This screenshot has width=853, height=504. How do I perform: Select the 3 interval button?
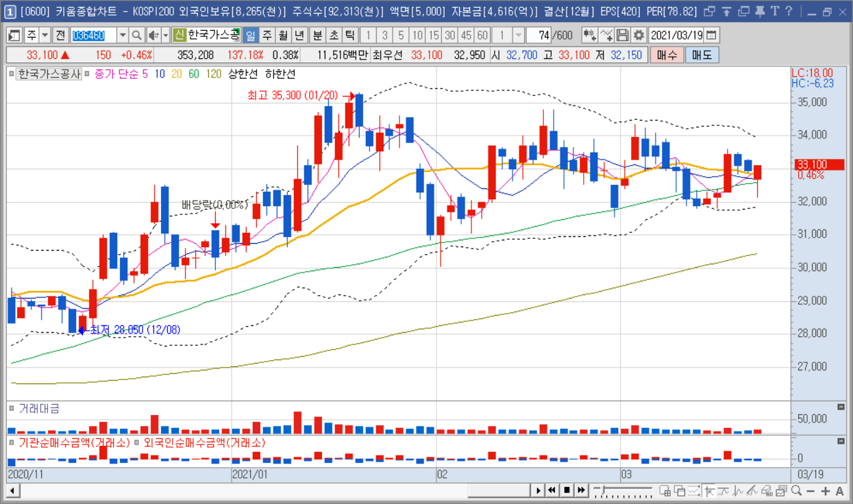[384, 36]
